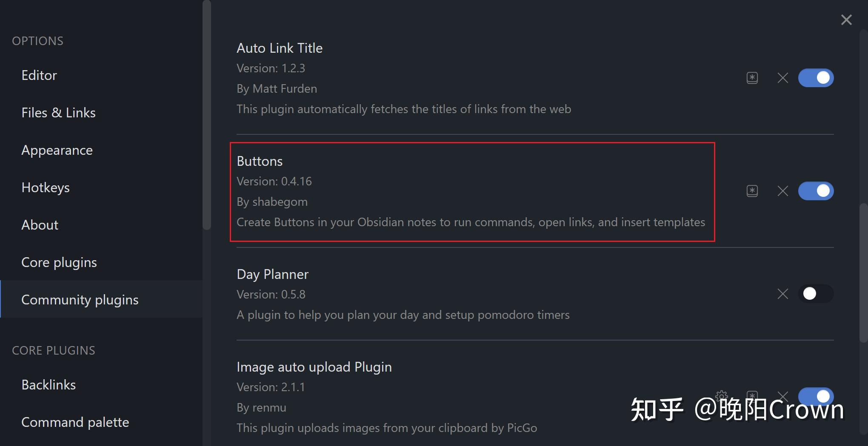Uninstall the Image auto upload Plugin
Viewport: 868px width, 446px height.
point(782,396)
